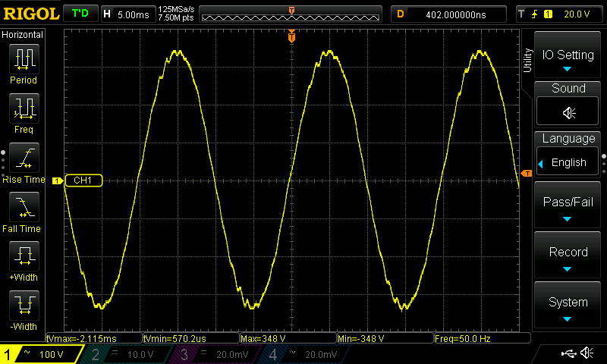The width and height of the screenshot is (607, 364).
Task: Toggle the Sound speaker icon
Action: [x=568, y=112]
